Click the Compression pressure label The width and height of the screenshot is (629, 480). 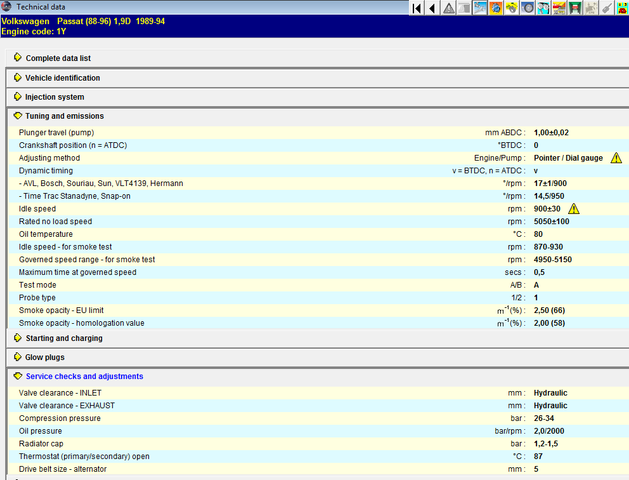coord(59,418)
